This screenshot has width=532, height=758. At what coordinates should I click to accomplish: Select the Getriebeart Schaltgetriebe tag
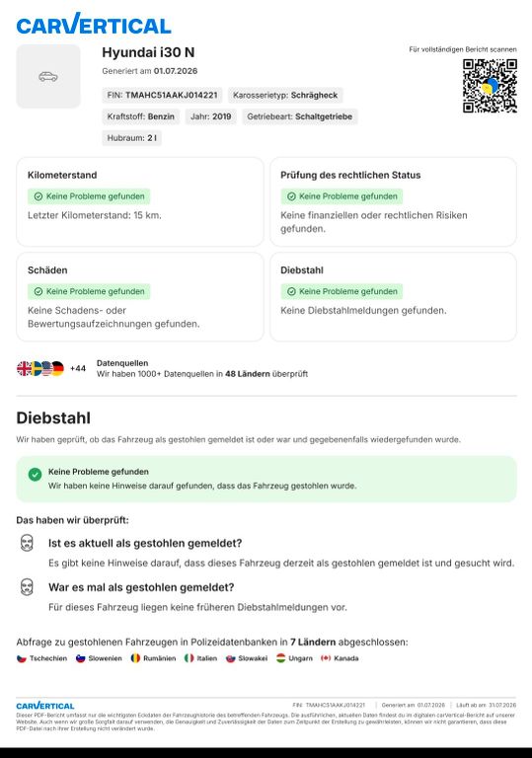[x=299, y=116]
